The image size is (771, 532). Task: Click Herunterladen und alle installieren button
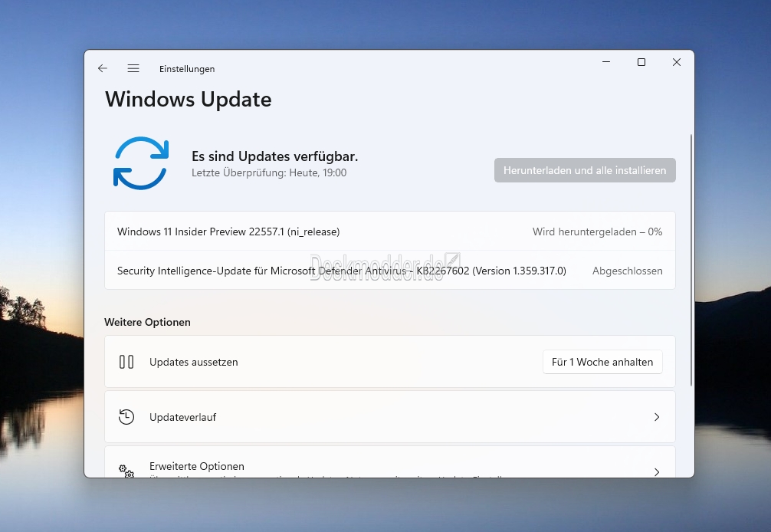click(585, 170)
